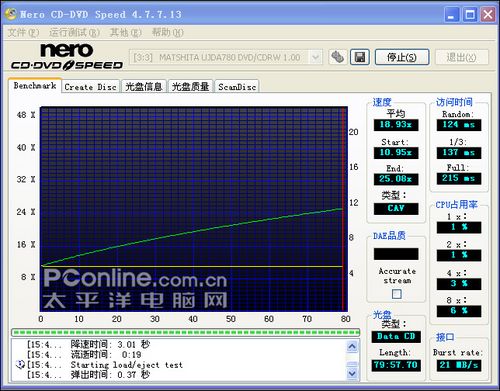
Task: Click the log line 流逝时间: 0:19
Action: [x=105, y=355]
